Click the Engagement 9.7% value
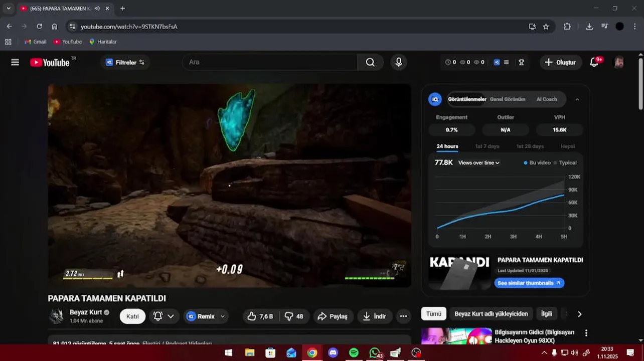The height and width of the screenshot is (361, 644). [x=451, y=130]
